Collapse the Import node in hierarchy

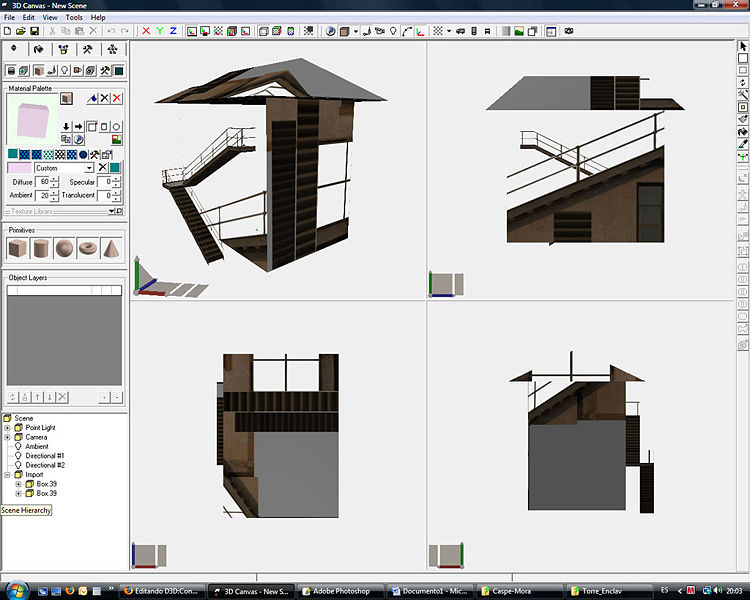tap(8, 475)
